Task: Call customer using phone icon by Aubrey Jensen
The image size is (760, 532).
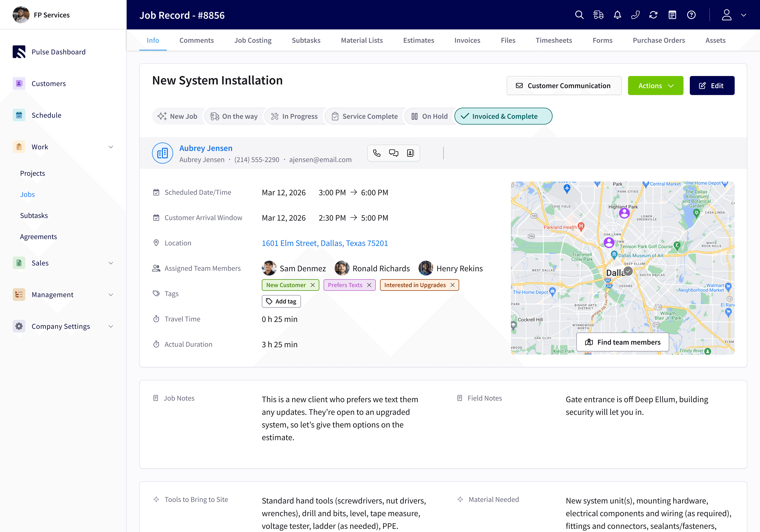Action: 377,153
